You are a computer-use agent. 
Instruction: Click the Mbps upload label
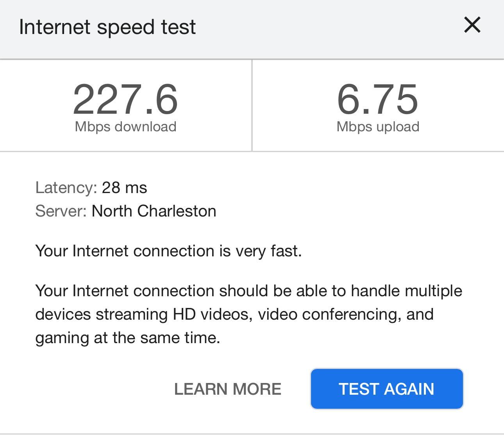coord(377,126)
